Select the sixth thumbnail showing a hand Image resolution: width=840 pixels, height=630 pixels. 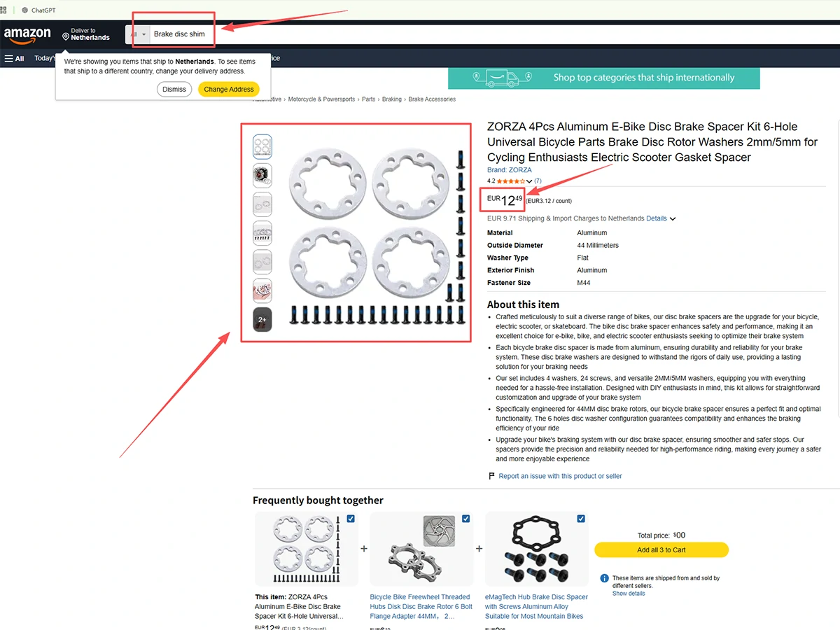click(x=262, y=290)
